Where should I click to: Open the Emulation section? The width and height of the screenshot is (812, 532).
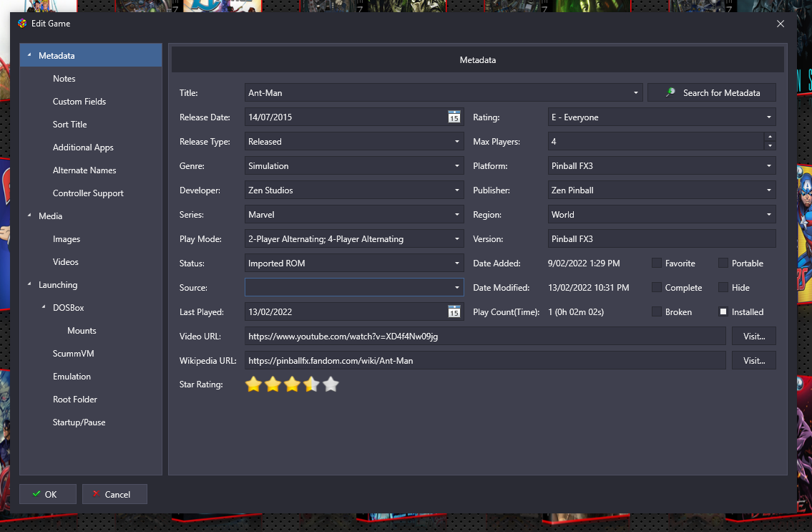pos(72,377)
